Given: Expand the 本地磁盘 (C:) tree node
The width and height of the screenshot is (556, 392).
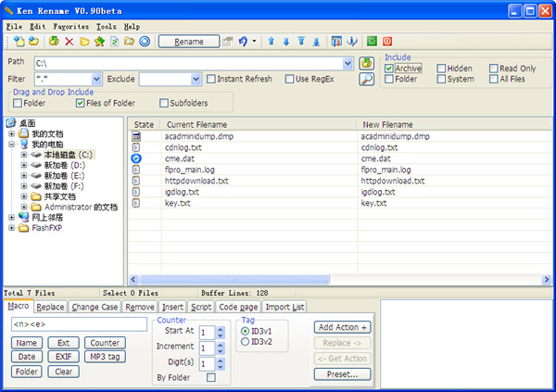Looking at the screenshot, I should pyautogui.click(x=23, y=155).
